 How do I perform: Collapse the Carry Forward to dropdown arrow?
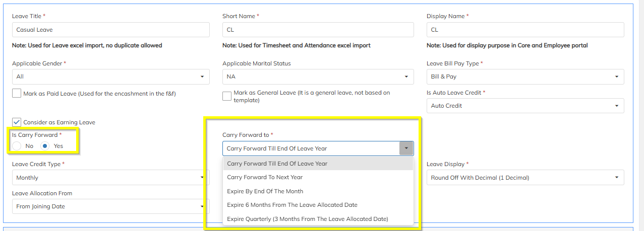coord(406,148)
